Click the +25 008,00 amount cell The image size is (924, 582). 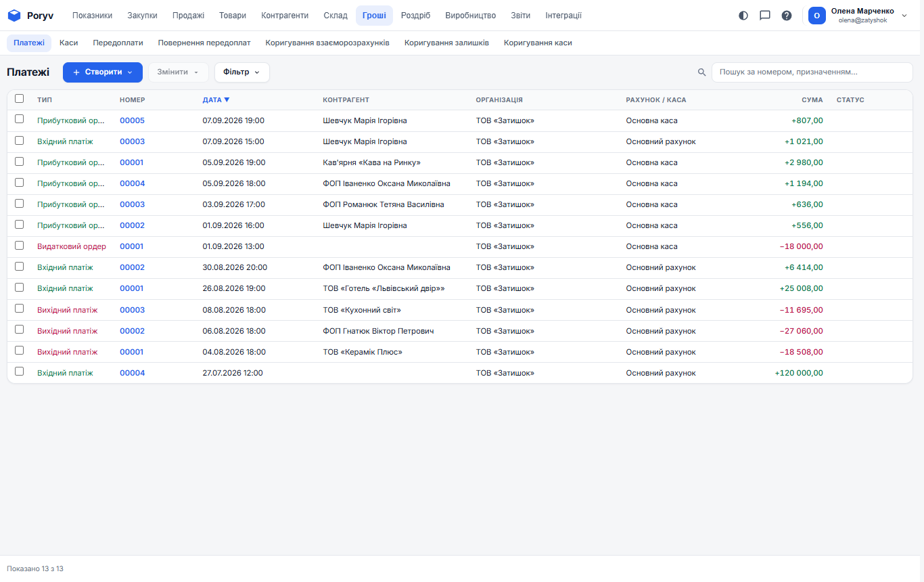pyautogui.click(x=801, y=288)
